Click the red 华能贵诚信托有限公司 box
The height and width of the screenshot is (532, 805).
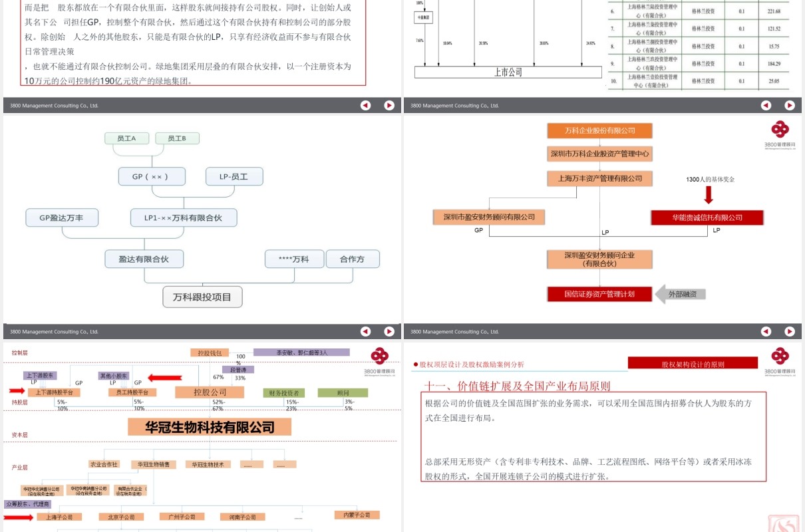[707, 217]
